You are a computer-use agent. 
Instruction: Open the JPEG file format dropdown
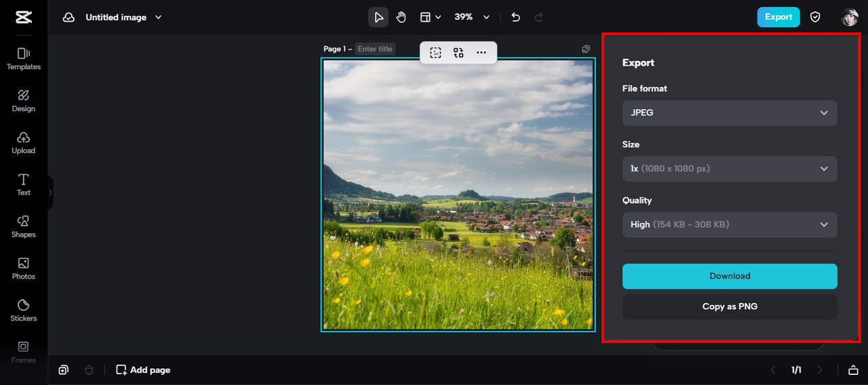pyautogui.click(x=730, y=113)
